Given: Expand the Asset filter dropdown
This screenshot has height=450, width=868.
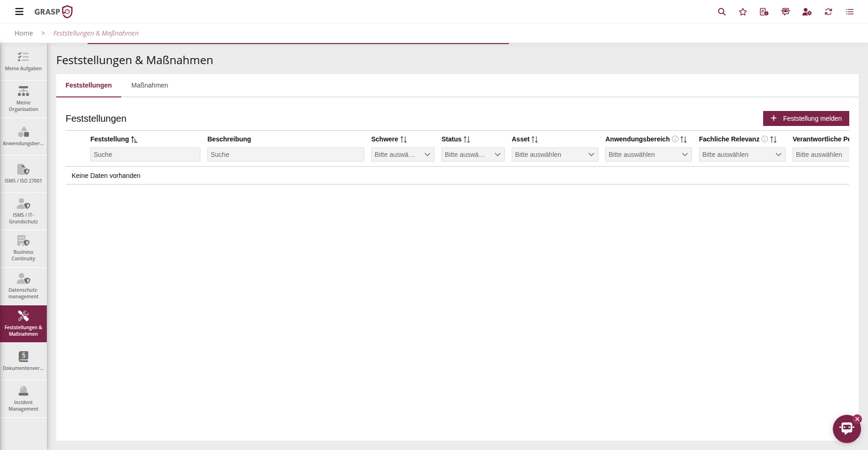Looking at the screenshot, I should (554, 155).
